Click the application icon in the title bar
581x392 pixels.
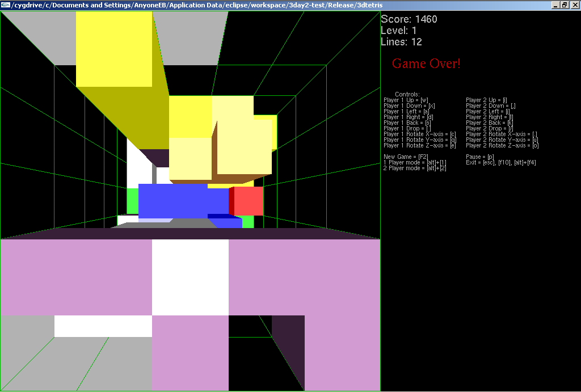tap(5, 5)
